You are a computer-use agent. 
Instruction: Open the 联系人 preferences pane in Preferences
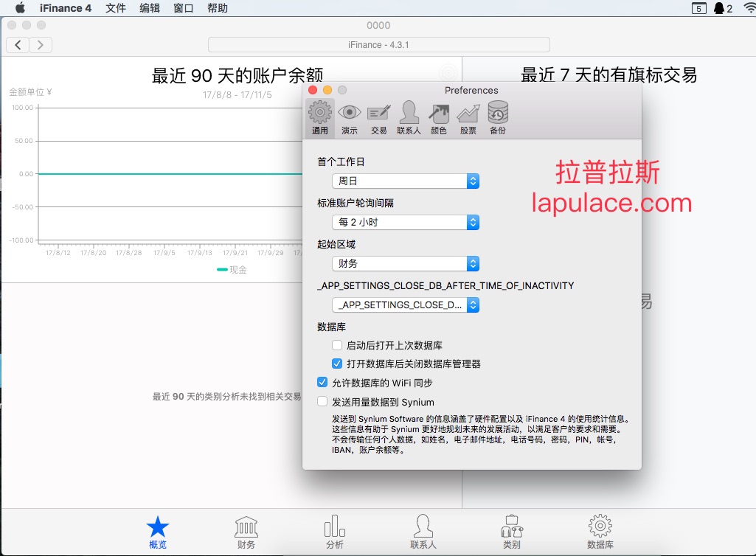(x=409, y=118)
